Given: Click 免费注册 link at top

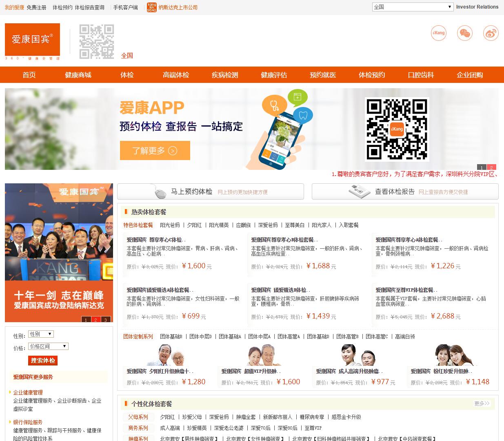Looking at the screenshot, I should 36,7.
